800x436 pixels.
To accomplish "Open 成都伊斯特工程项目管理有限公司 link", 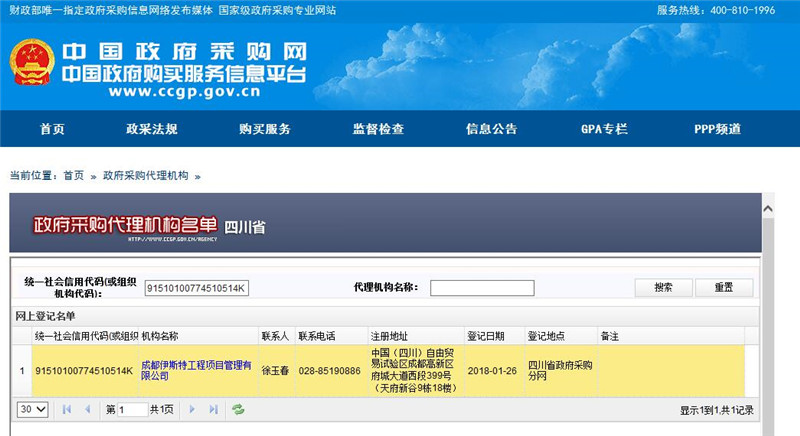I will (195, 370).
